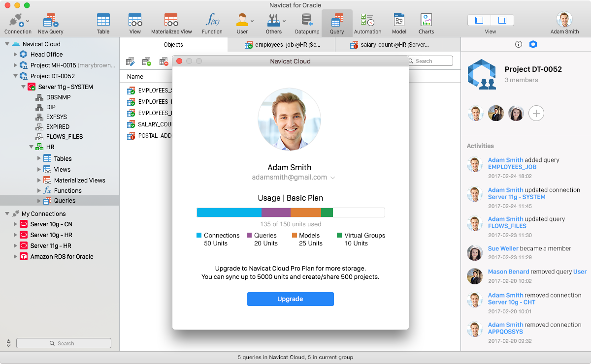Select the Query toolbar icon

coord(337,23)
